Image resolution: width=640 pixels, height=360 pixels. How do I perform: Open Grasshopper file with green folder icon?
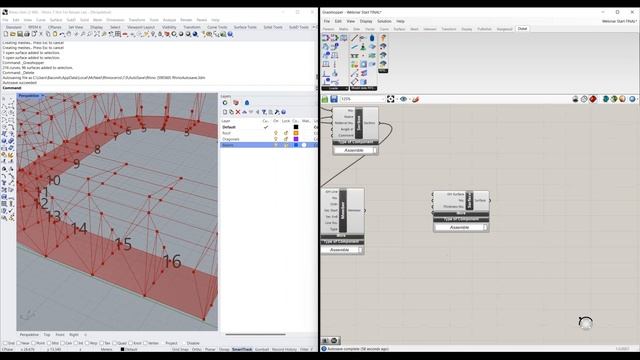325,99
